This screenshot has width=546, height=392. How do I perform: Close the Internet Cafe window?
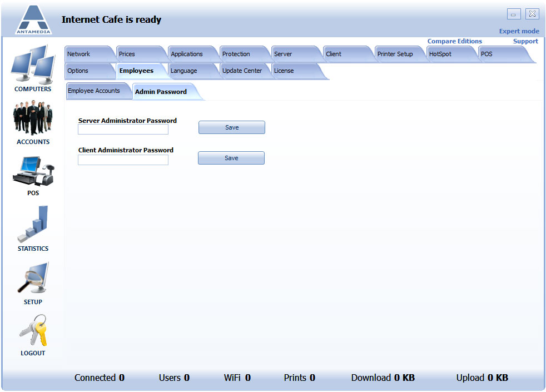[x=532, y=14]
